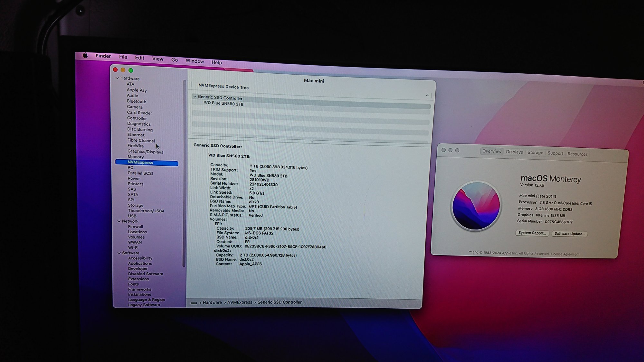Open the Apple menu logo

coord(85,55)
